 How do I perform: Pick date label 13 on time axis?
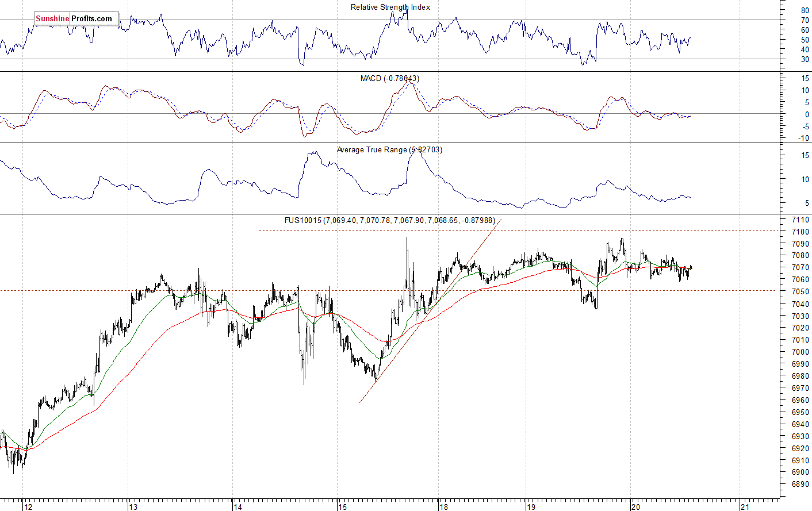click(x=133, y=507)
